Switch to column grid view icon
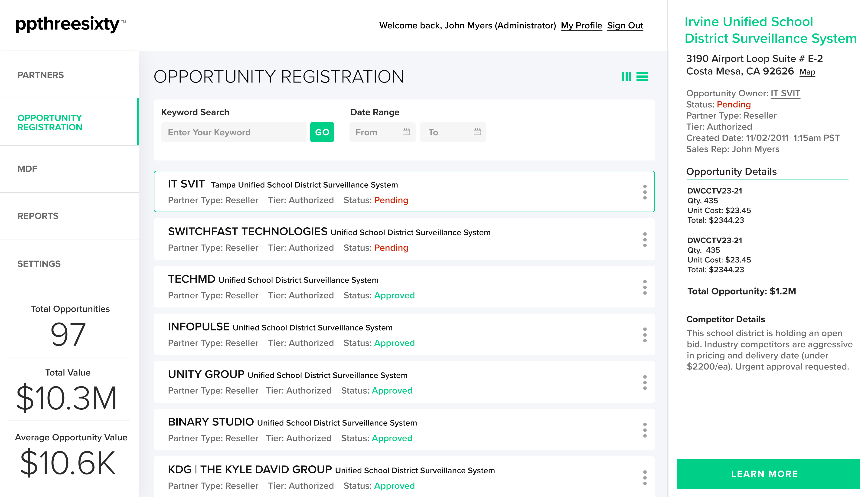This screenshot has height=497, width=868. 626,76
